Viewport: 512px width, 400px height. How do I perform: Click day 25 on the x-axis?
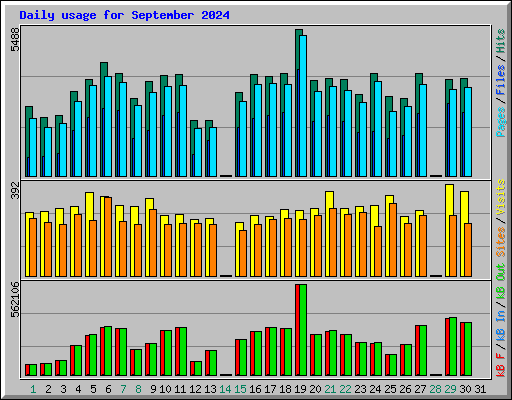click(x=390, y=389)
